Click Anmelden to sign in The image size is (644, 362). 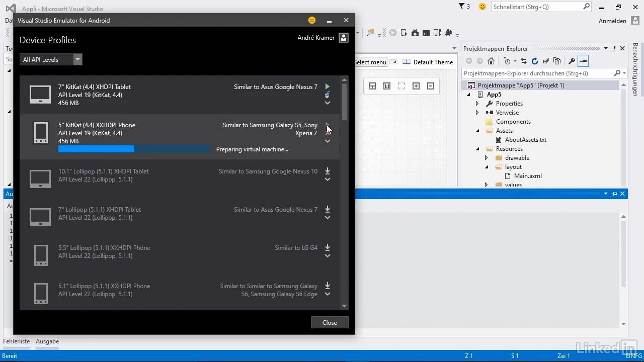[x=612, y=21]
